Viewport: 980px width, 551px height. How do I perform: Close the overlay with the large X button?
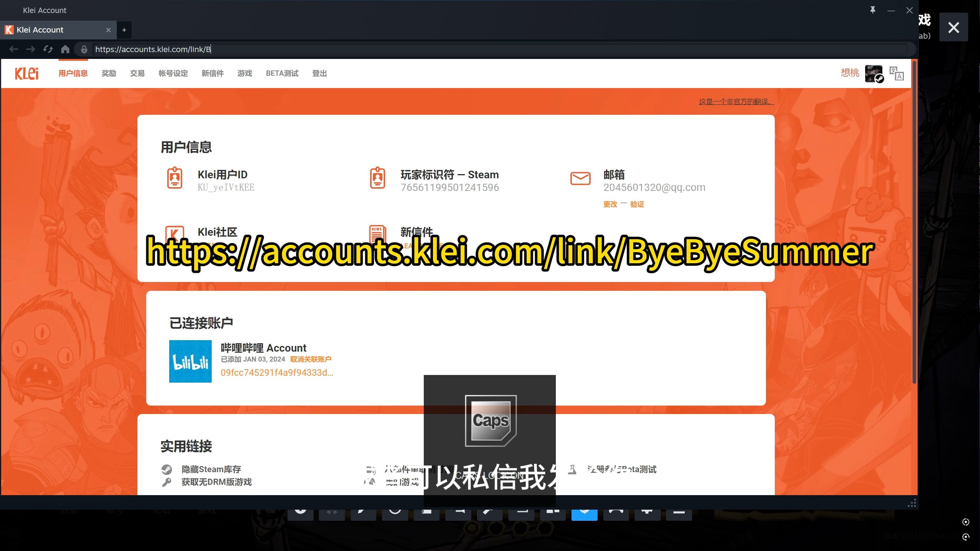pyautogui.click(x=954, y=27)
